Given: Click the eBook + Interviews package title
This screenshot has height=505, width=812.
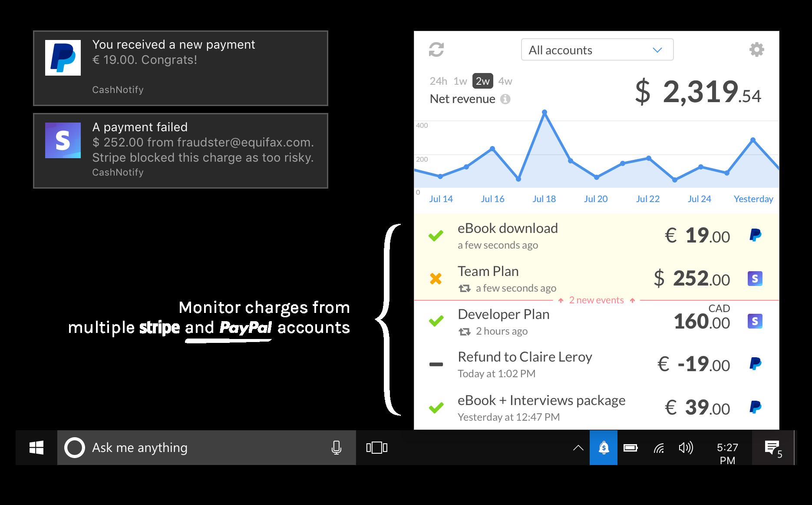Looking at the screenshot, I should pos(541,400).
